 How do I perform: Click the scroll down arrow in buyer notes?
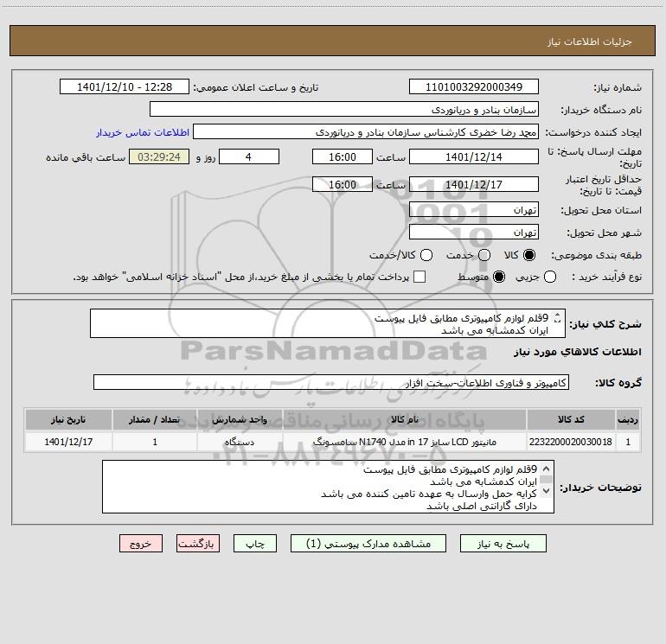click(547, 491)
